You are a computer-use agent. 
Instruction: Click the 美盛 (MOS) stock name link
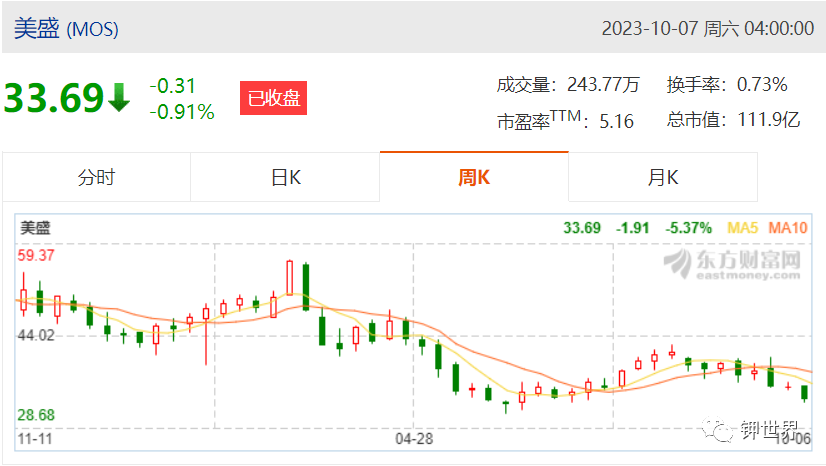[x=66, y=28]
